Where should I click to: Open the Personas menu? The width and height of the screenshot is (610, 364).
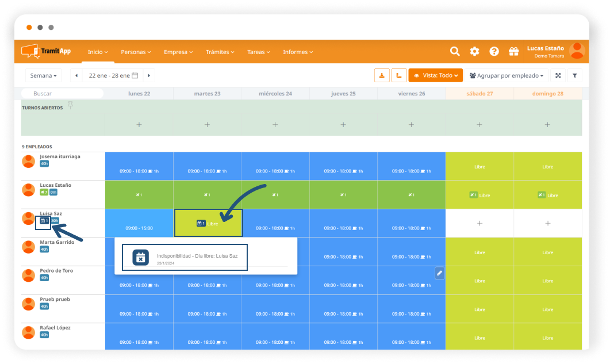click(136, 52)
